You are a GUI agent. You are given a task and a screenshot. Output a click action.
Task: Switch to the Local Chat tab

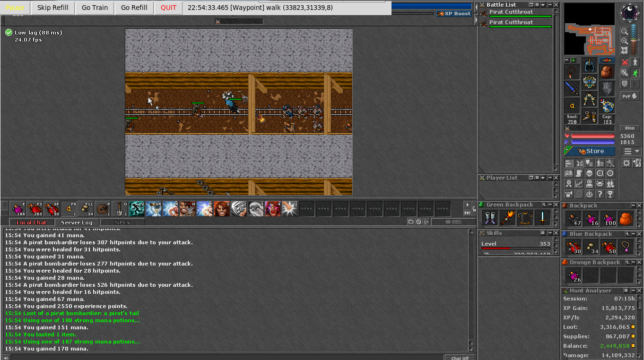pos(31,223)
